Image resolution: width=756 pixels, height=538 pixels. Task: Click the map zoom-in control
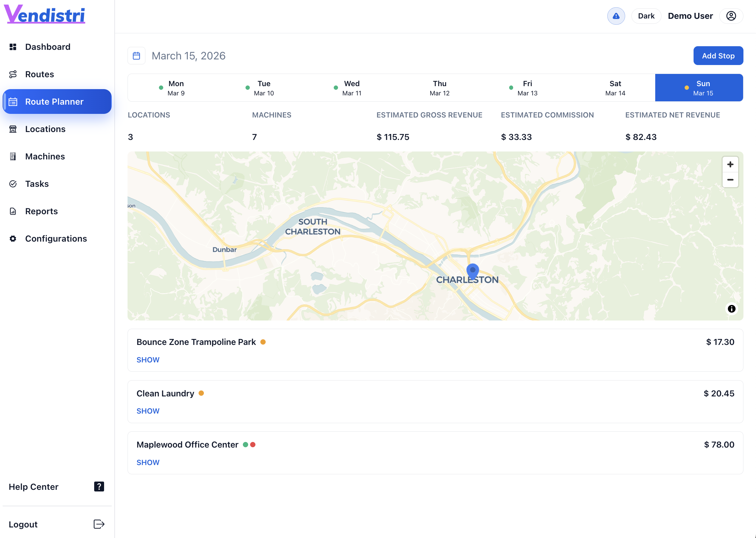tap(730, 164)
